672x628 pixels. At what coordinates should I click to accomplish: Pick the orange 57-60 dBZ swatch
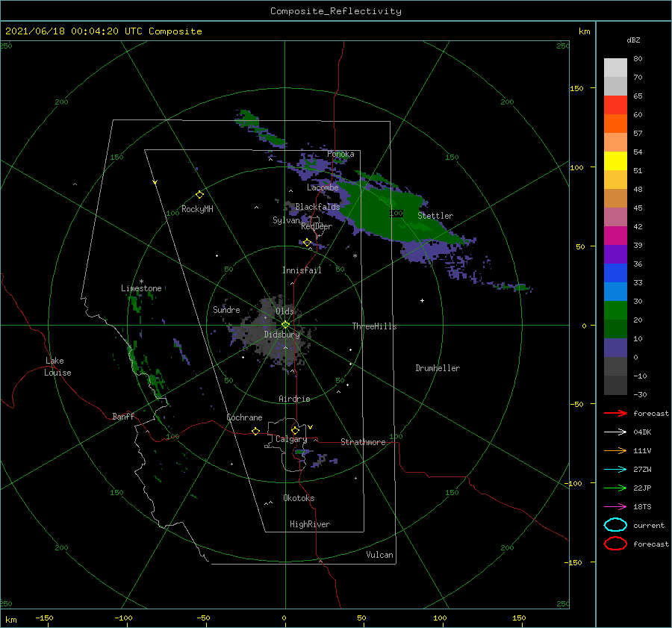(615, 124)
